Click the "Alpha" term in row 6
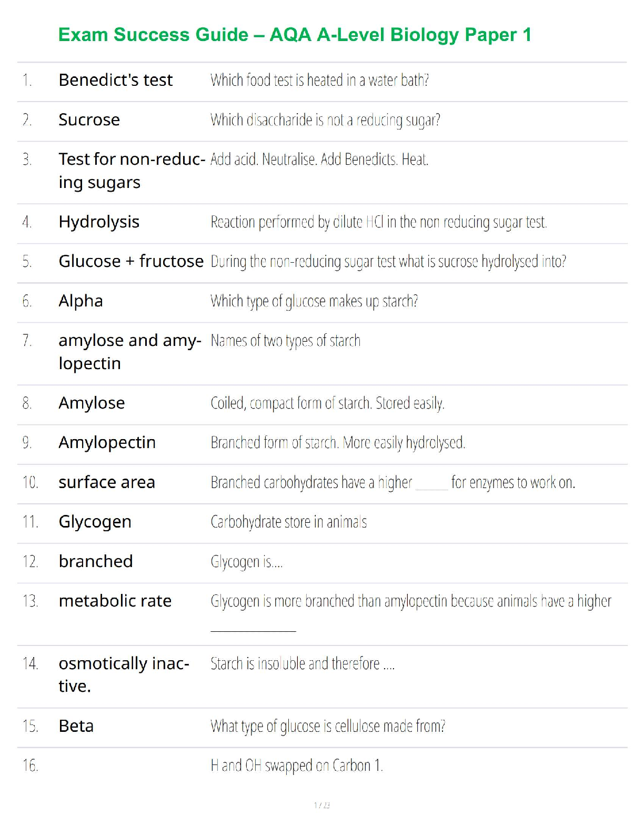The image size is (644, 834). coord(80,301)
